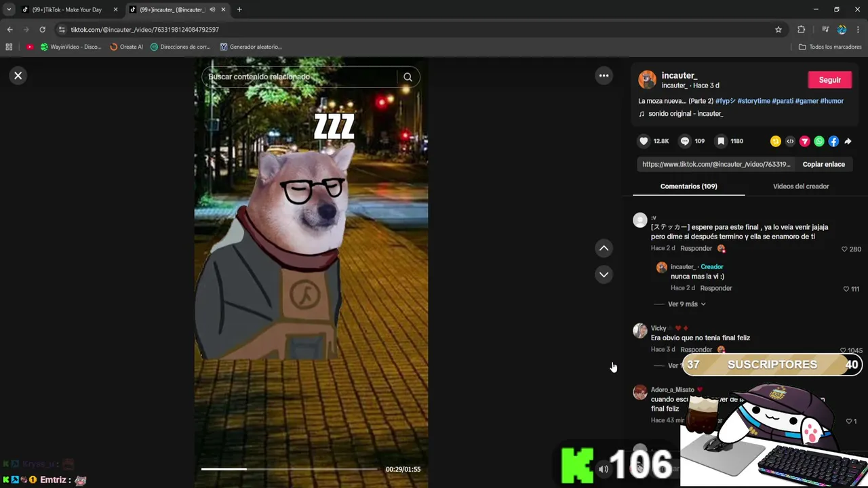
Task: Save video with bookmark icon
Action: 721,141
